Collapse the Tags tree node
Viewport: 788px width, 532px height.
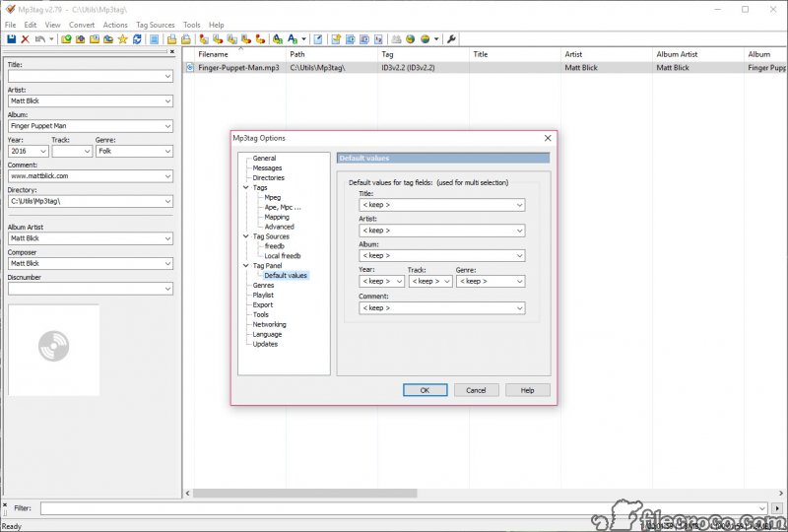(245, 187)
